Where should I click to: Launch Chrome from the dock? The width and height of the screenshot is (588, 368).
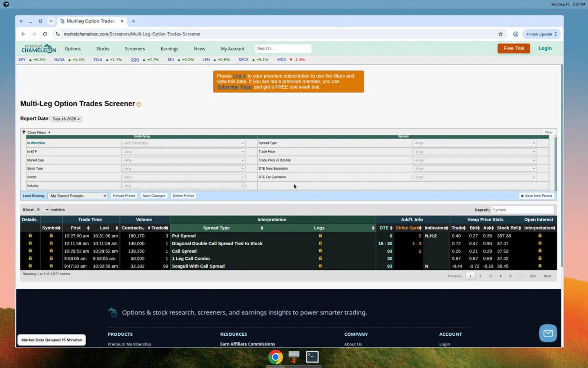276,357
